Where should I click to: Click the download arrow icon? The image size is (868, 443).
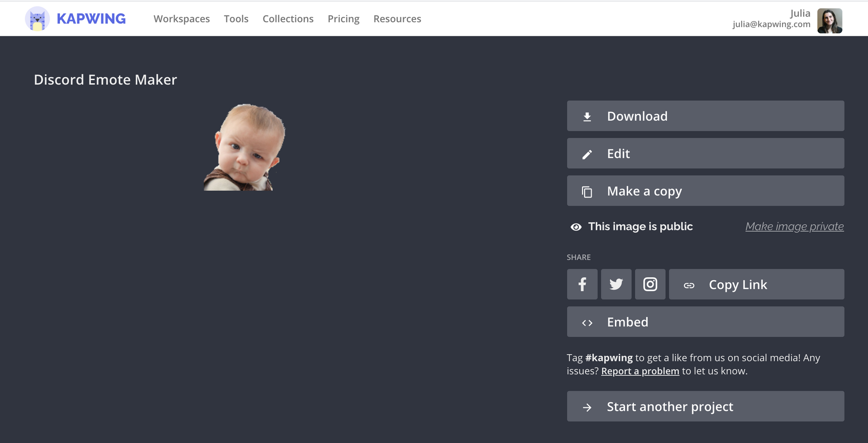point(587,117)
